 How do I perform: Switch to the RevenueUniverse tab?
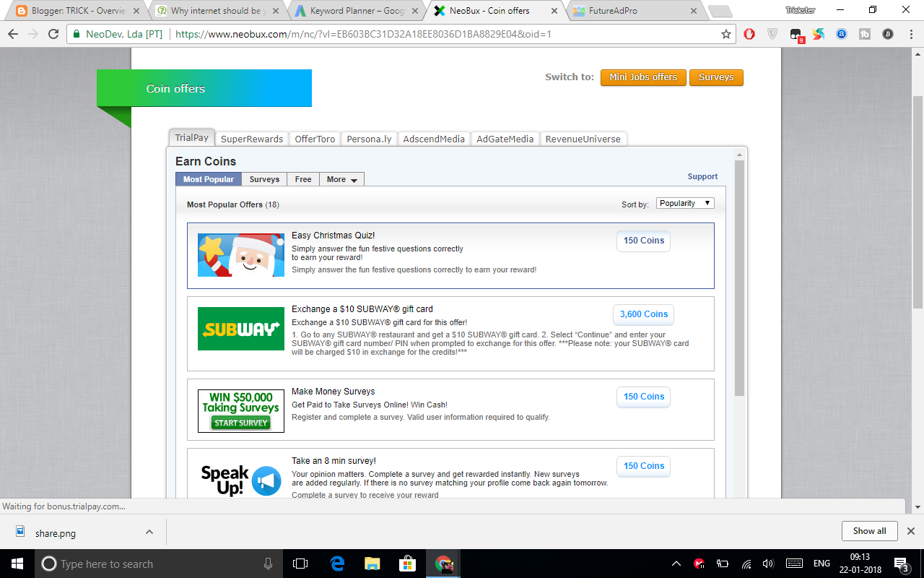tap(583, 139)
